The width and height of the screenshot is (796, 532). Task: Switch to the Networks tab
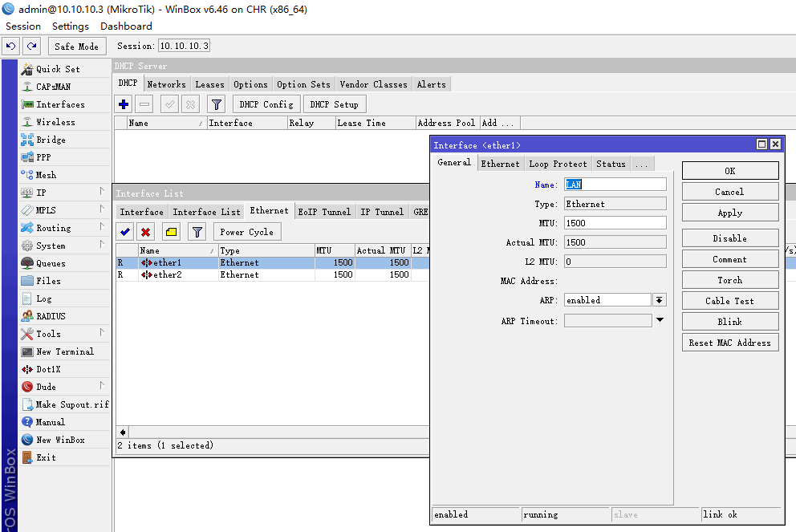(x=167, y=84)
